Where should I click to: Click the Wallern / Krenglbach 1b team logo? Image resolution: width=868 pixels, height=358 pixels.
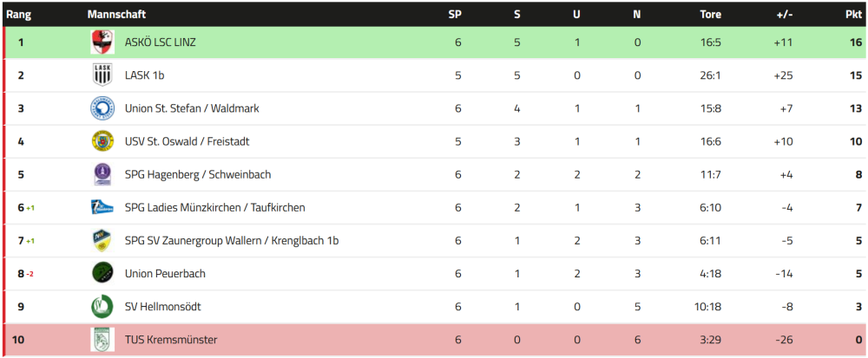pos(102,240)
